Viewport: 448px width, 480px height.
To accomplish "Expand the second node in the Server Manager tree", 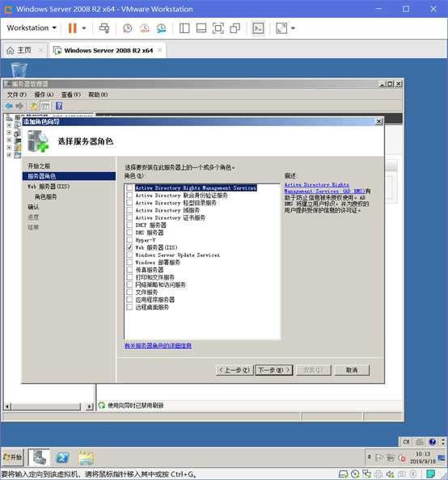I will (9, 133).
